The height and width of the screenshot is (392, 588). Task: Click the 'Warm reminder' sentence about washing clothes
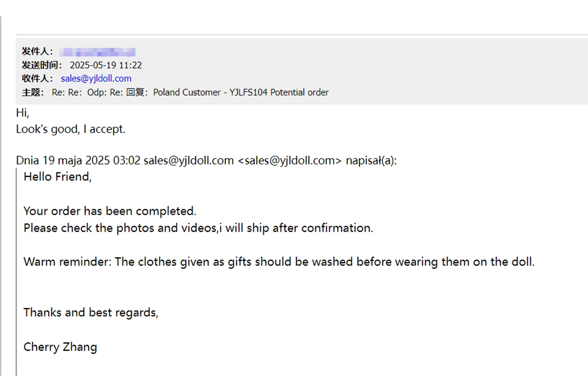279,262
